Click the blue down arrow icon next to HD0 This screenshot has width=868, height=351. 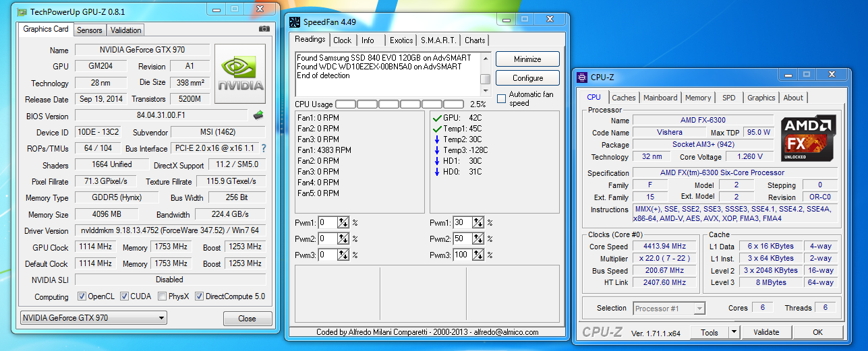click(437, 172)
